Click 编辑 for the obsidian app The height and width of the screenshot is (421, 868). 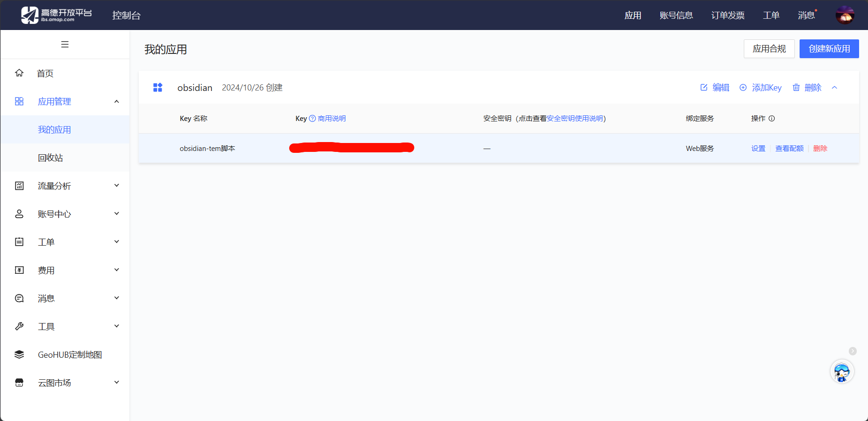pos(721,88)
